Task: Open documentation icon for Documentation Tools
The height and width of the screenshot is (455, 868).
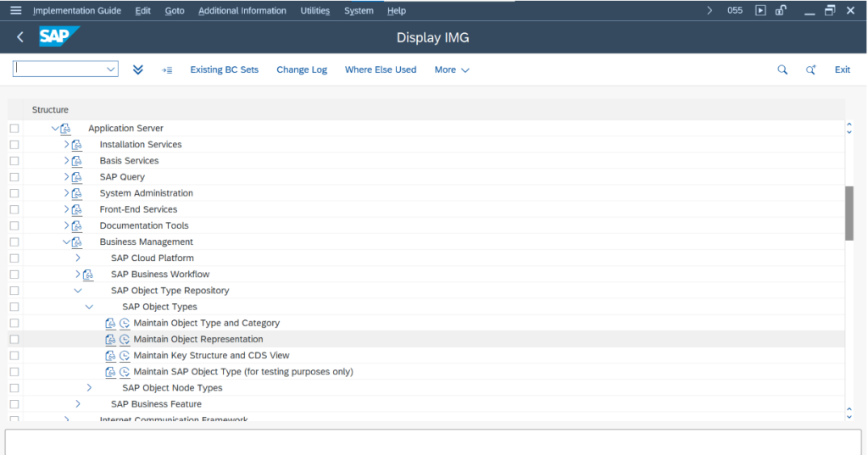Action: click(77, 226)
